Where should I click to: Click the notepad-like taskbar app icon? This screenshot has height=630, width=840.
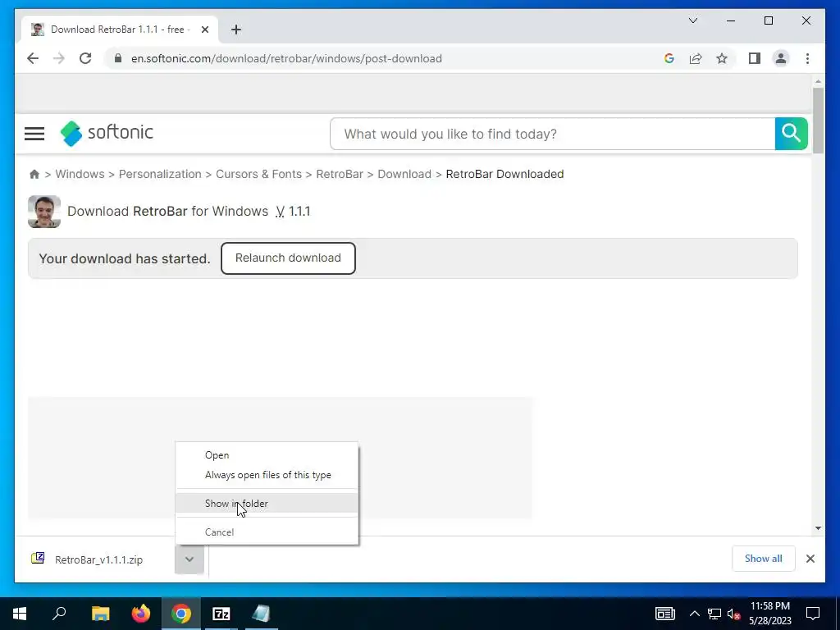(262, 614)
